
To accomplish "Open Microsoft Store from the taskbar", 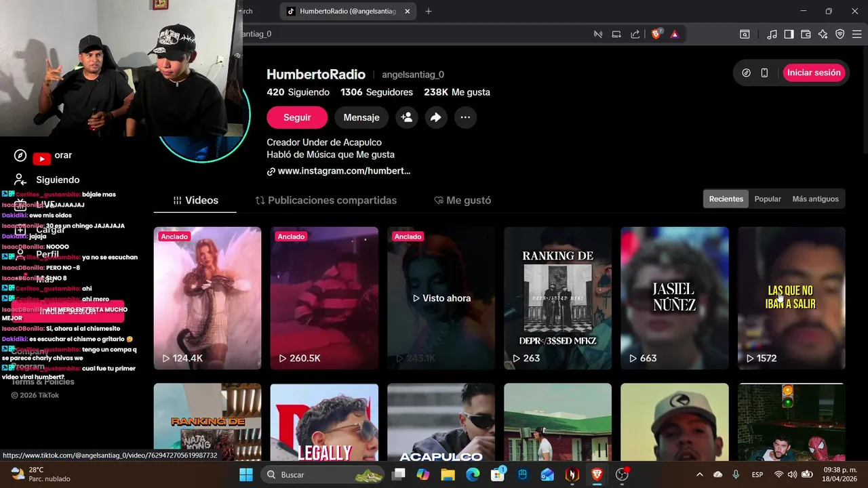I will point(498,474).
